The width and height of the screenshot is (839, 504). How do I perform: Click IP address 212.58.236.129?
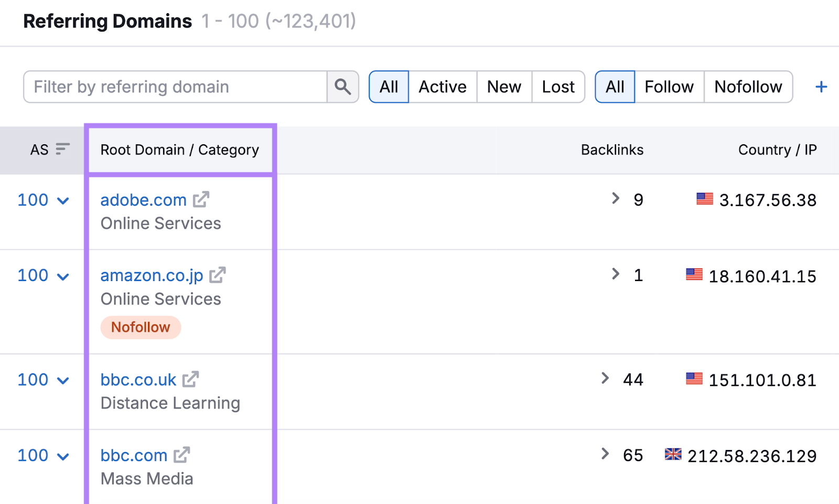(x=752, y=456)
